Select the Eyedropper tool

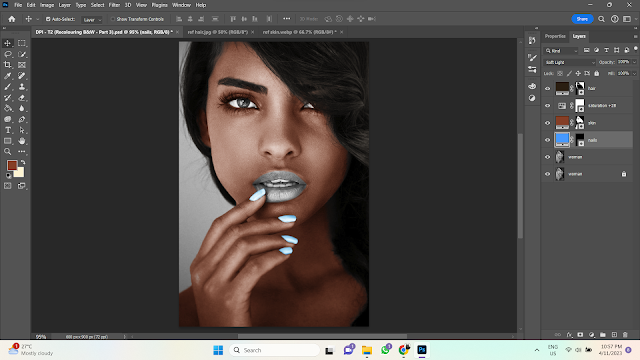8,76
